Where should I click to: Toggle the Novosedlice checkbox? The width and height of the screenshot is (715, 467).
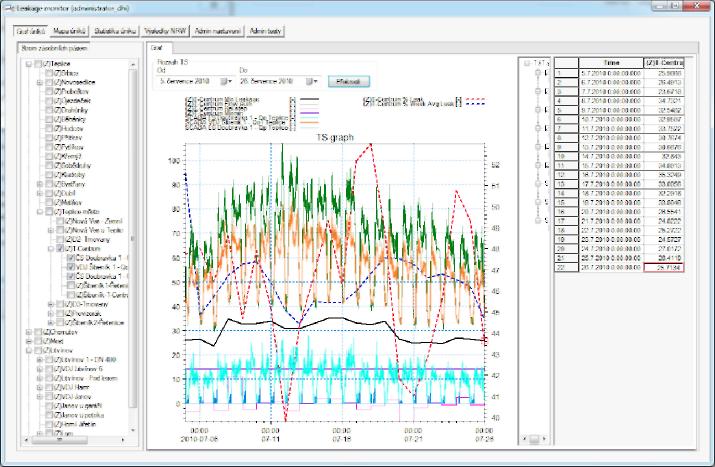click(49, 83)
